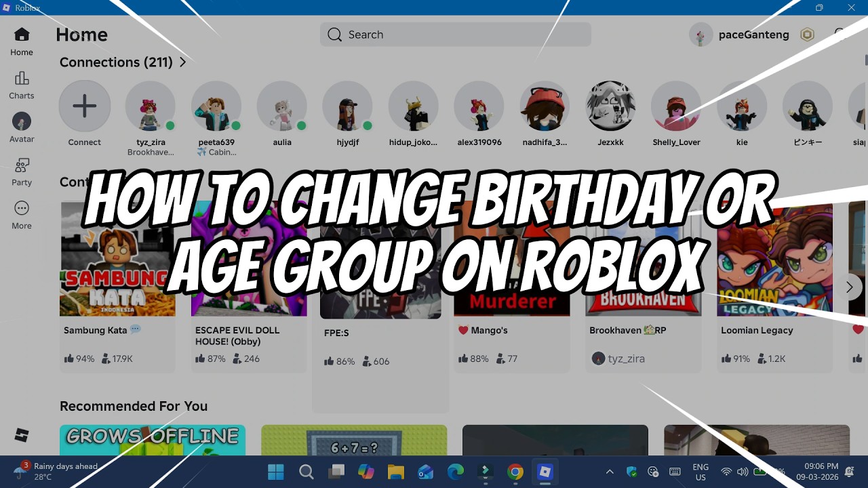This screenshot has height=488, width=868.
Task: Open the ENG US language switcher
Action: click(x=701, y=472)
